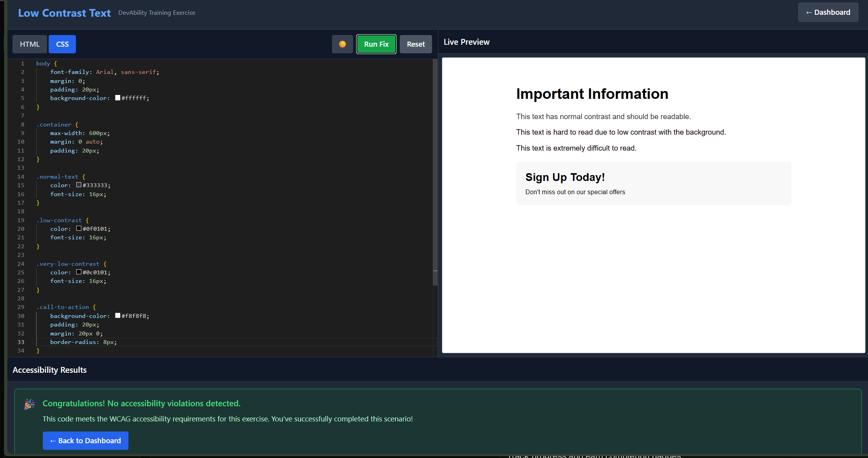Viewport: 868px width, 458px height.
Task: Click the party popper icon in results
Action: click(x=29, y=404)
